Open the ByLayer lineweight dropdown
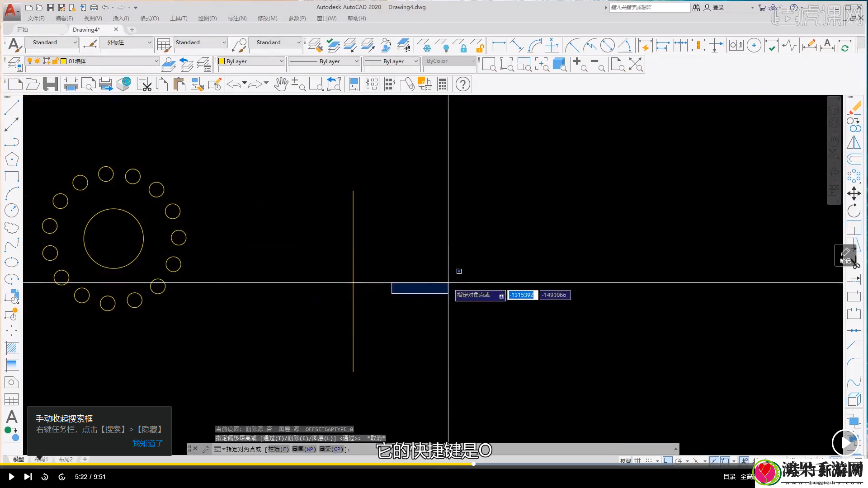The width and height of the screenshot is (868, 488). [392, 61]
